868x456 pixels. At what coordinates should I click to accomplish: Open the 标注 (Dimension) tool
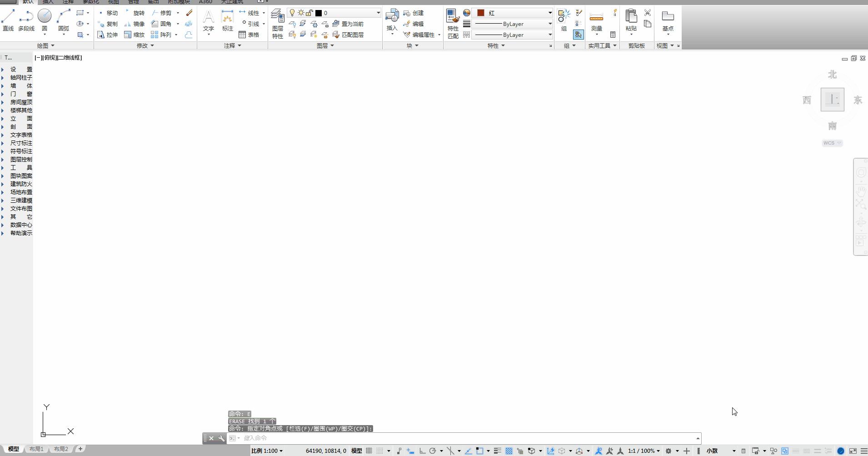coord(227,21)
